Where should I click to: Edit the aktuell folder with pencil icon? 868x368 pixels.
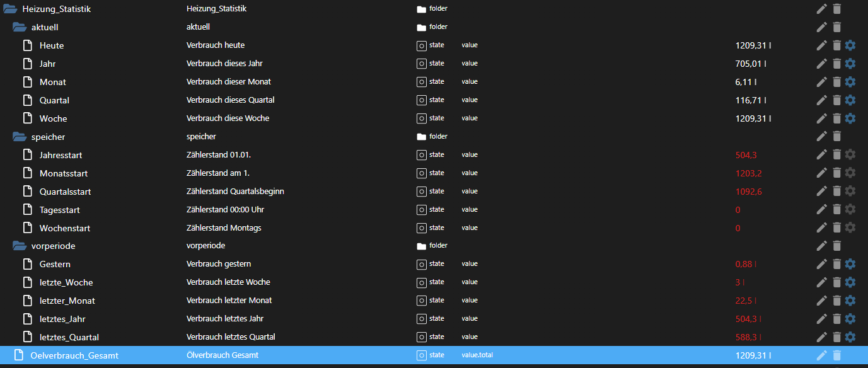tap(821, 27)
